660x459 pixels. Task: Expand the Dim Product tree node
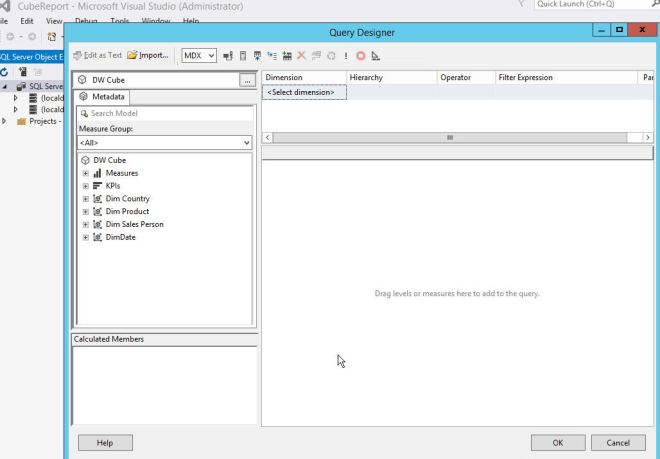86,212
